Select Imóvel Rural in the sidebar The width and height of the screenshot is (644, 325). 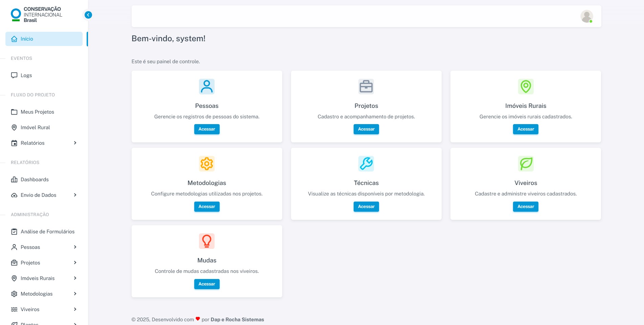coord(44,127)
